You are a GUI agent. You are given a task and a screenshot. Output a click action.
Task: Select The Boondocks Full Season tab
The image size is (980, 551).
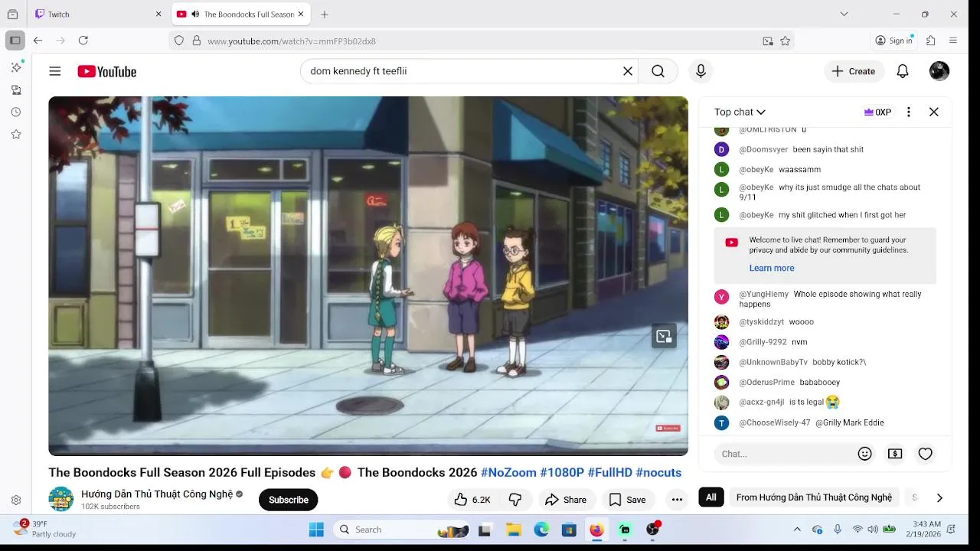point(240,14)
